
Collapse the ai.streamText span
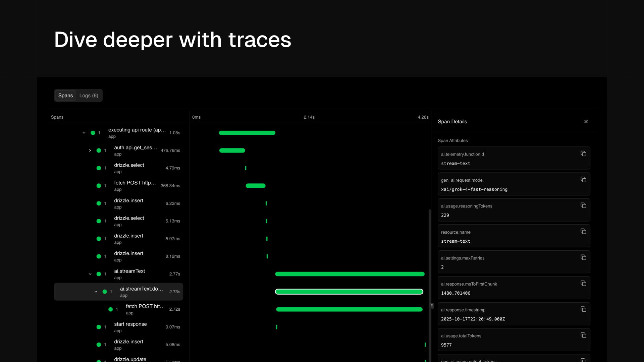[90, 274]
